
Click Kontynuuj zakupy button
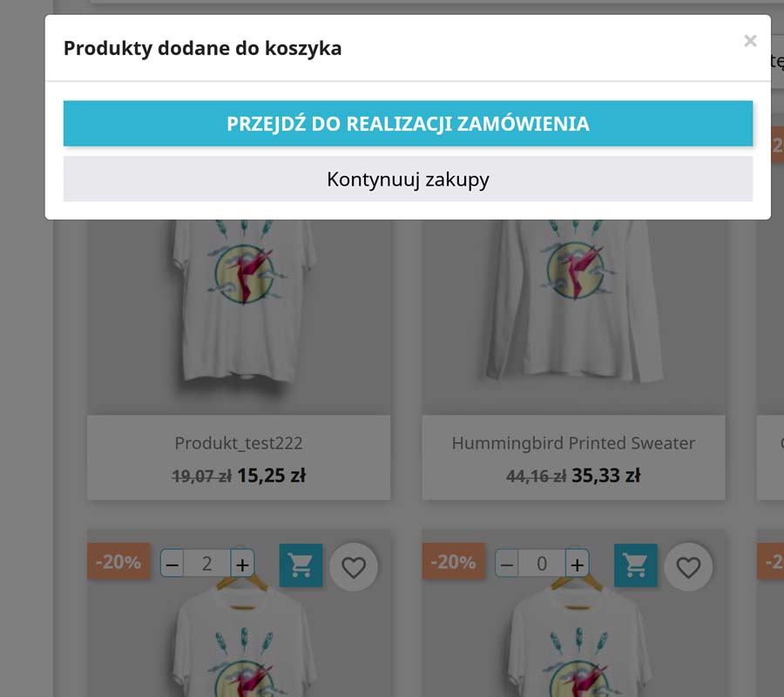pyautogui.click(x=408, y=179)
